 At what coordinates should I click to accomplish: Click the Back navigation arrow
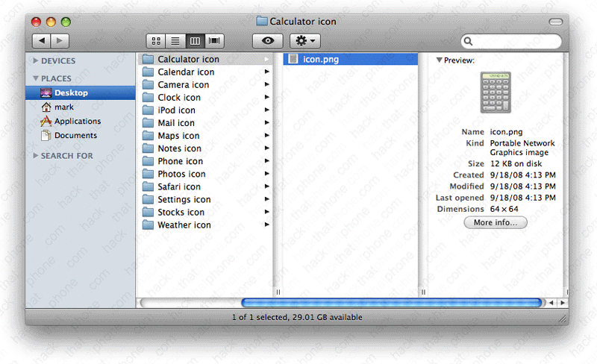[x=42, y=41]
